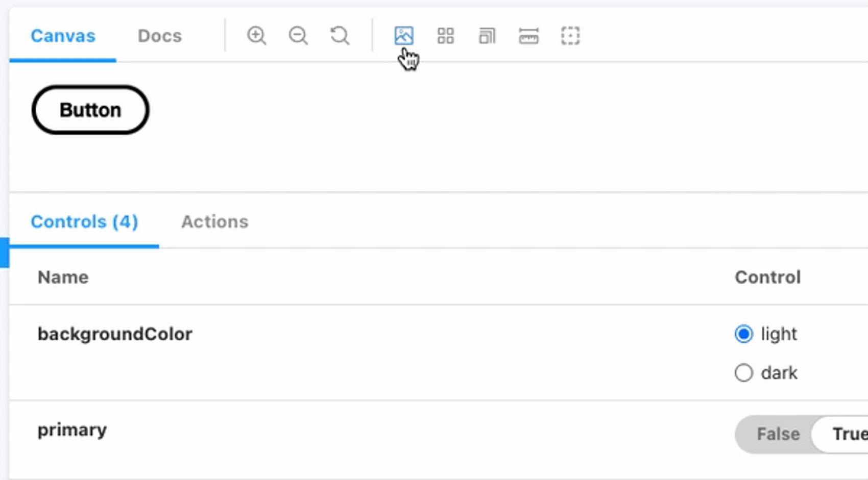Click the zoom in magnifier icon
868x480 pixels.
(256, 36)
